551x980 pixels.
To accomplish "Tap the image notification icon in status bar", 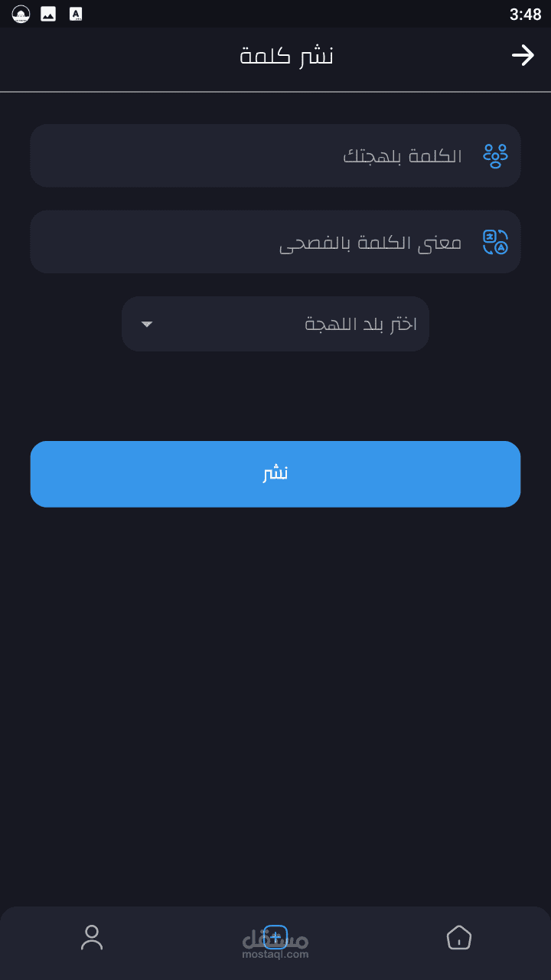I will tap(48, 14).
